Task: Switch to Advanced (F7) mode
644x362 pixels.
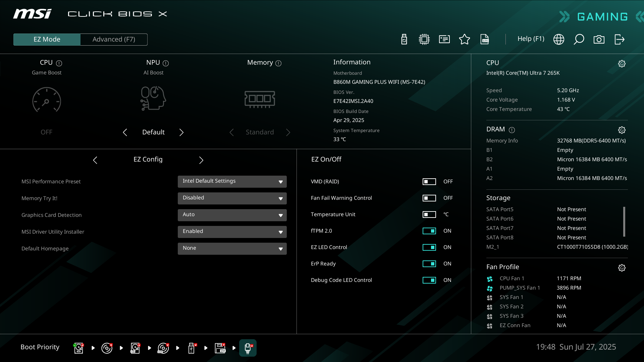Action: [114, 39]
